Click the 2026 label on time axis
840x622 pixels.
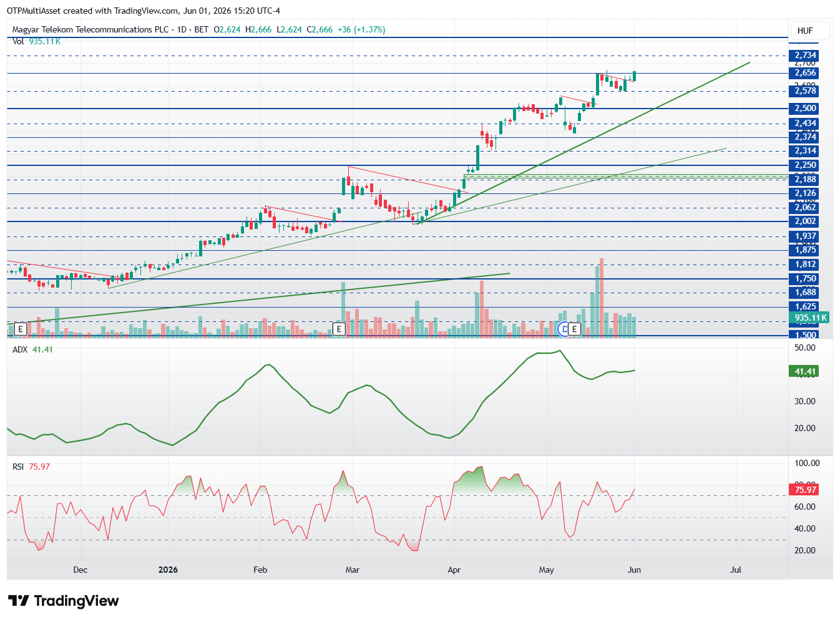click(168, 570)
